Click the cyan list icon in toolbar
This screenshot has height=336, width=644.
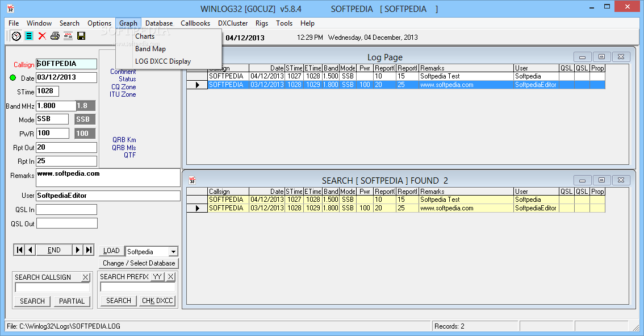click(29, 36)
